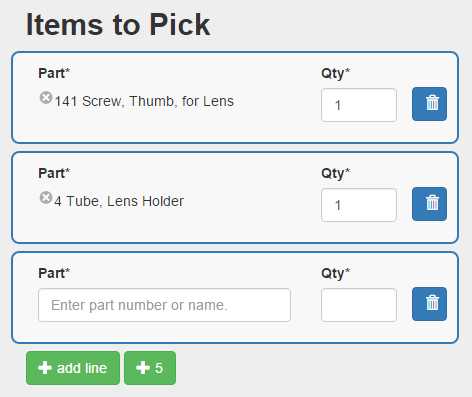Click the plus icon inside add line button
This screenshot has width=472, height=397.
[45, 368]
